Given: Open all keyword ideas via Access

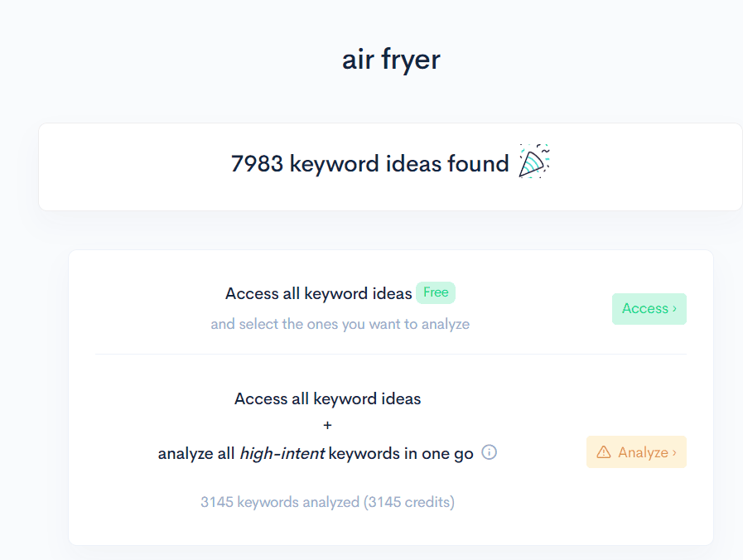Looking at the screenshot, I should [649, 308].
